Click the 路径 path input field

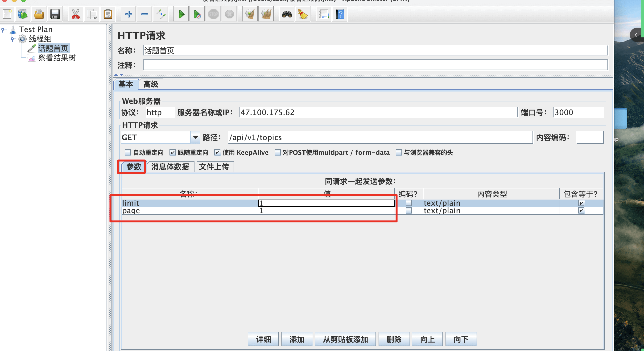point(380,137)
